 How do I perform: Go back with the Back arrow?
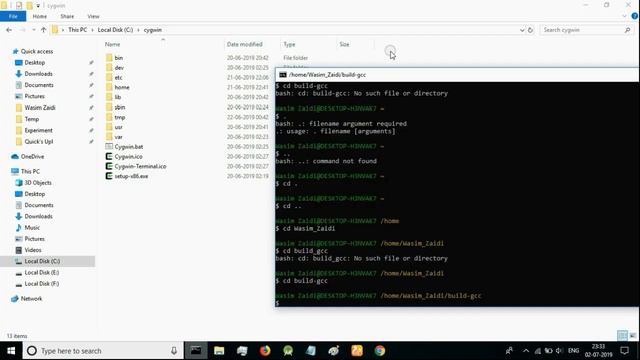coord(9,30)
